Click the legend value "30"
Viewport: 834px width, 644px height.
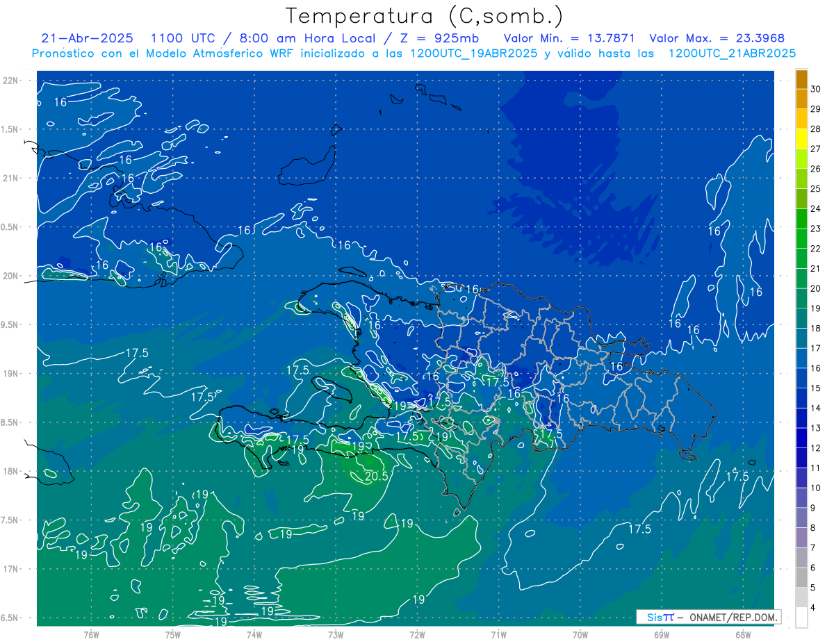[816, 89]
